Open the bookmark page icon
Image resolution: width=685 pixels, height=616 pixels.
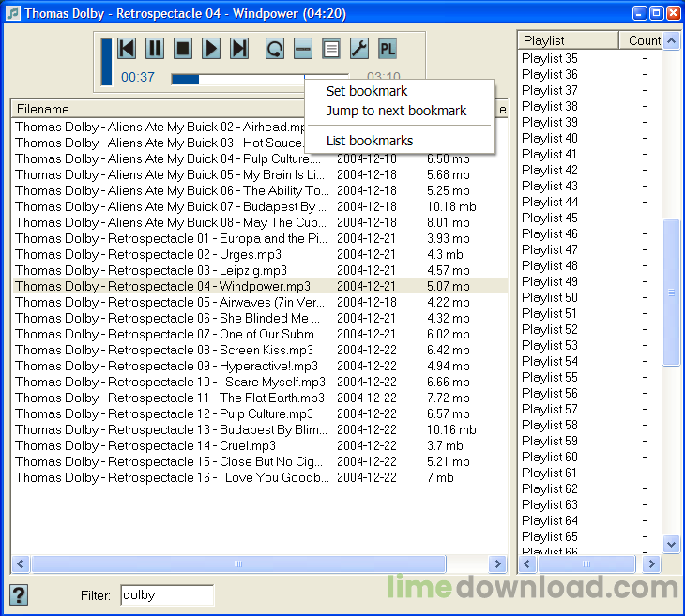[330, 49]
